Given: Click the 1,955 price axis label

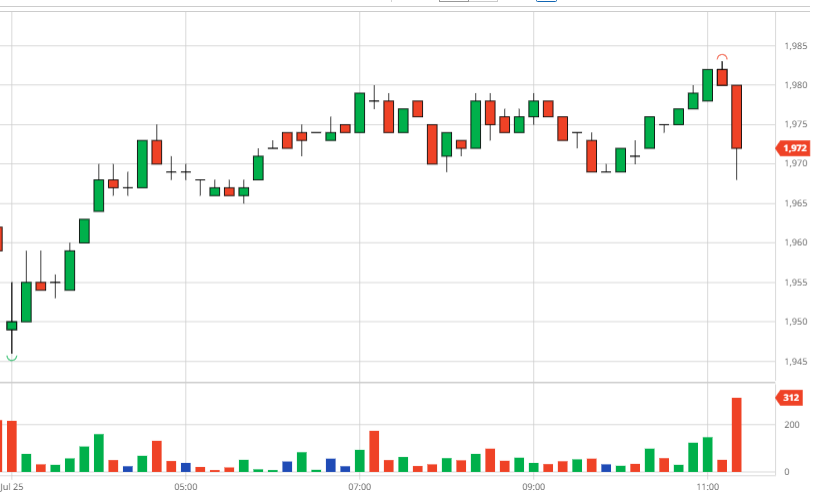Looking at the screenshot, I should tap(796, 282).
